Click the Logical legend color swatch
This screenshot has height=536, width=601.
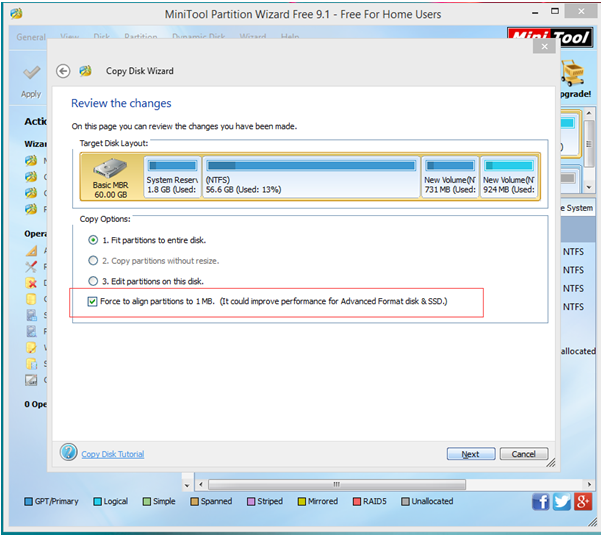pyautogui.click(x=97, y=501)
